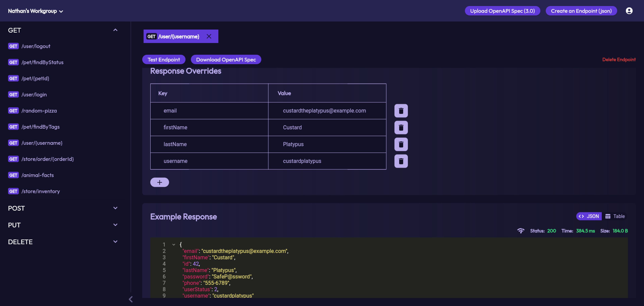Switch example response to JSON view
Screen dimensions: 644x306
tap(589, 216)
